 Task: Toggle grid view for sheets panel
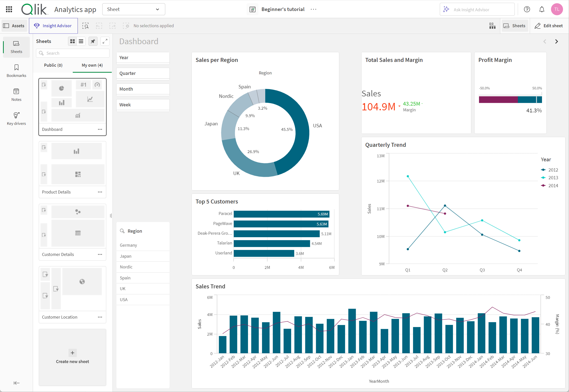click(x=71, y=41)
